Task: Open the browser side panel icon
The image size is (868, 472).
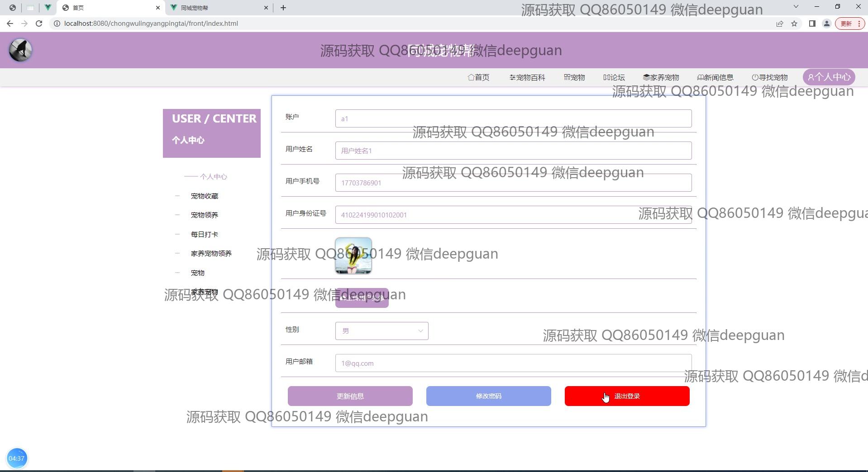Action: tap(812, 24)
